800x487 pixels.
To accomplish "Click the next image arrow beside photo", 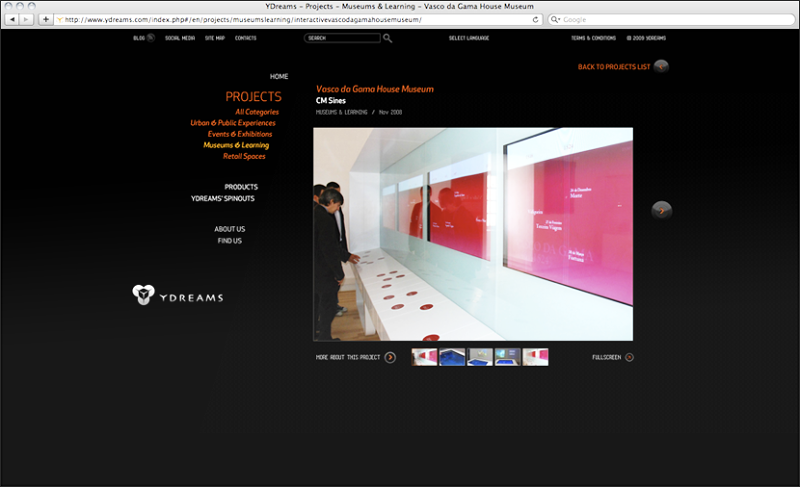I will [x=661, y=210].
